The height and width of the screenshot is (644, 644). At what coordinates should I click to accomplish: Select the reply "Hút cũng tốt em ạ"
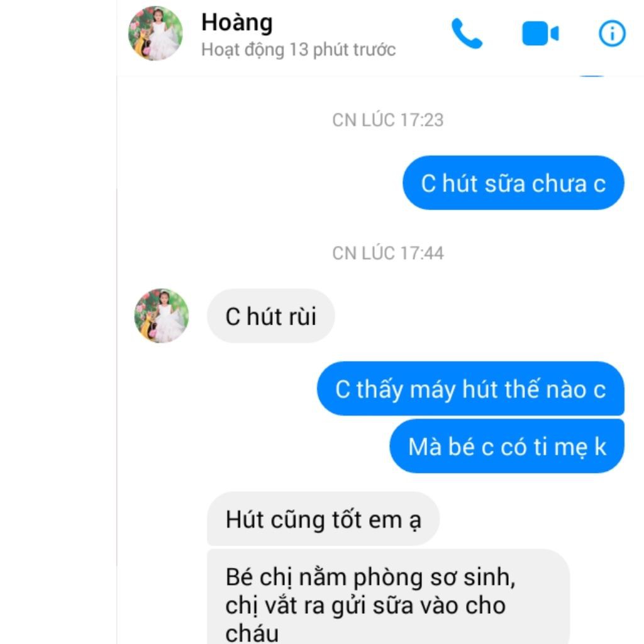pyautogui.click(x=323, y=519)
